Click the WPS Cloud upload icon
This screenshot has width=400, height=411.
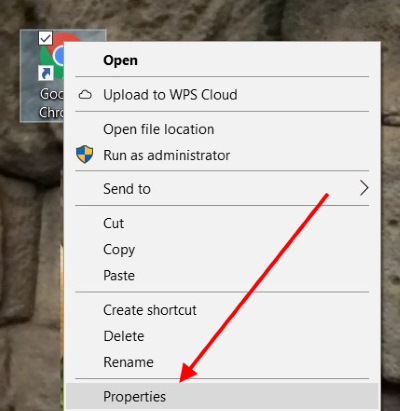click(85, 95)
